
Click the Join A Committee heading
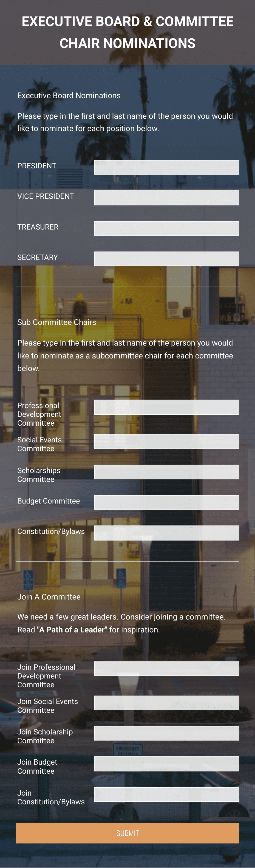click(x=49, y=596)
